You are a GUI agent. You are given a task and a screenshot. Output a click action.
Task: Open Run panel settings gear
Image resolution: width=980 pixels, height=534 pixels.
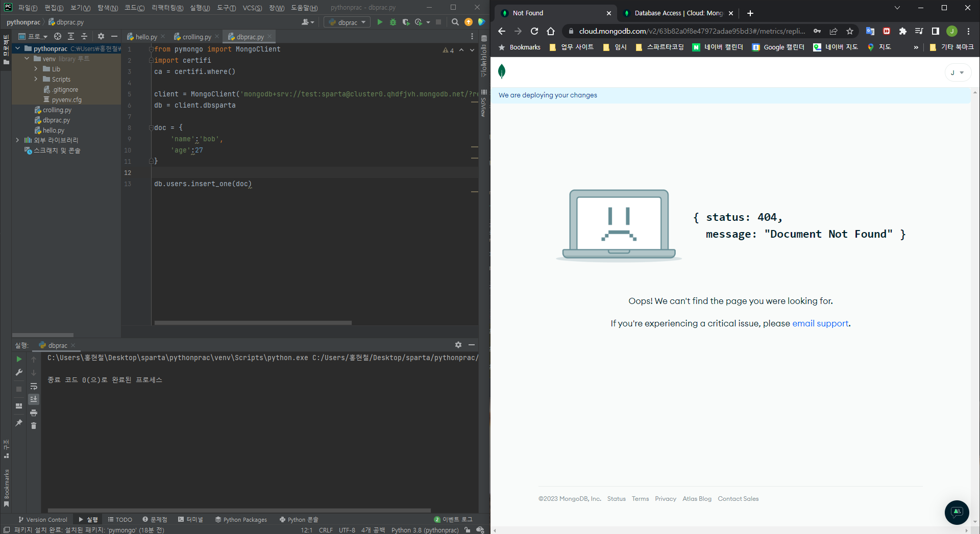[x=458, y=345]
